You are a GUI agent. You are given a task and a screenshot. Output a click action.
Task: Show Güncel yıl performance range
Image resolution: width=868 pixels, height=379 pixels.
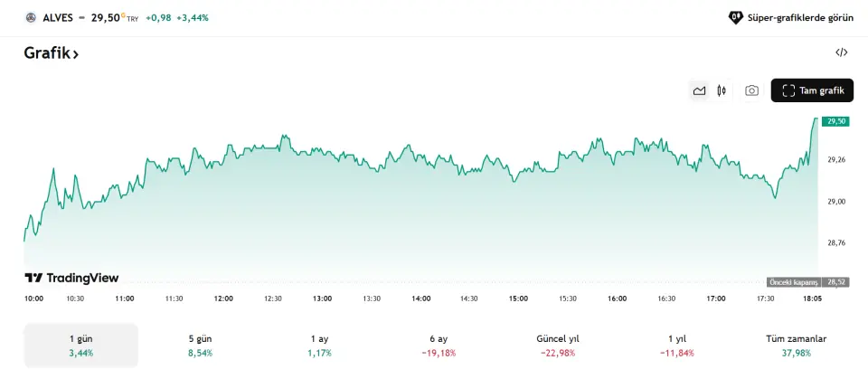[x=557, y=346]
